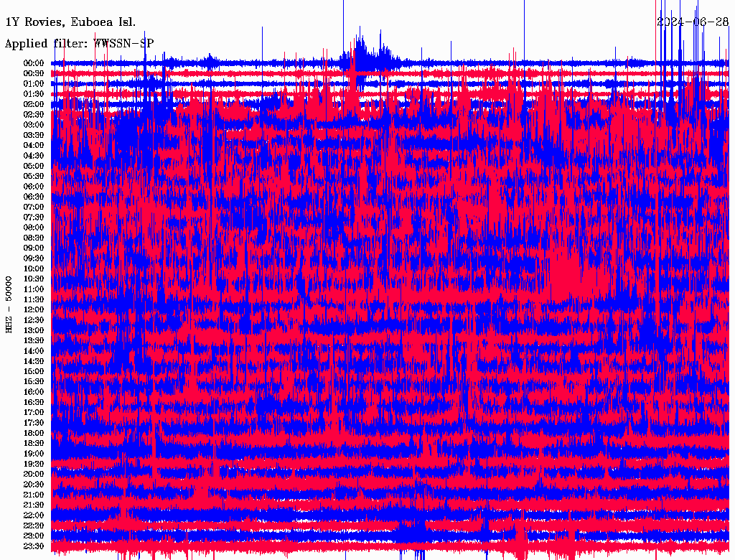Screen dimensions: 735x560
Task: Click the 20:00 time label
Action: 34,474
